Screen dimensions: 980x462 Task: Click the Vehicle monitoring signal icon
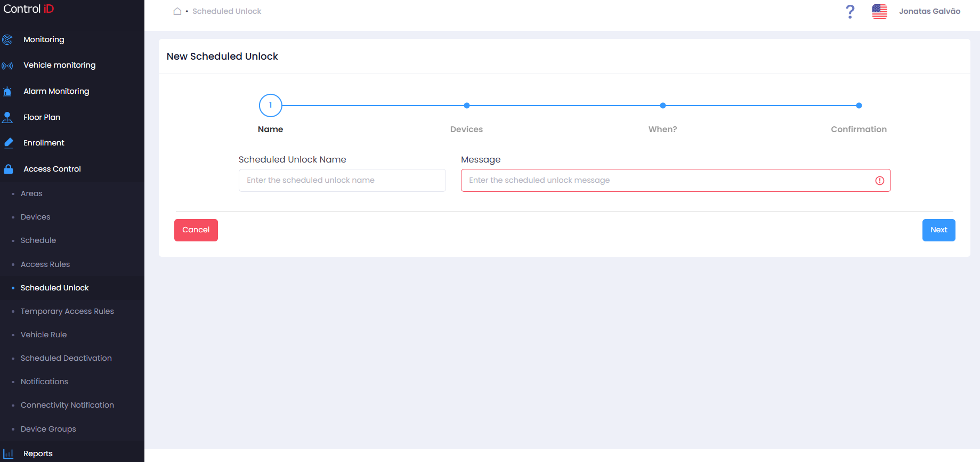click(x=7, y=66)
